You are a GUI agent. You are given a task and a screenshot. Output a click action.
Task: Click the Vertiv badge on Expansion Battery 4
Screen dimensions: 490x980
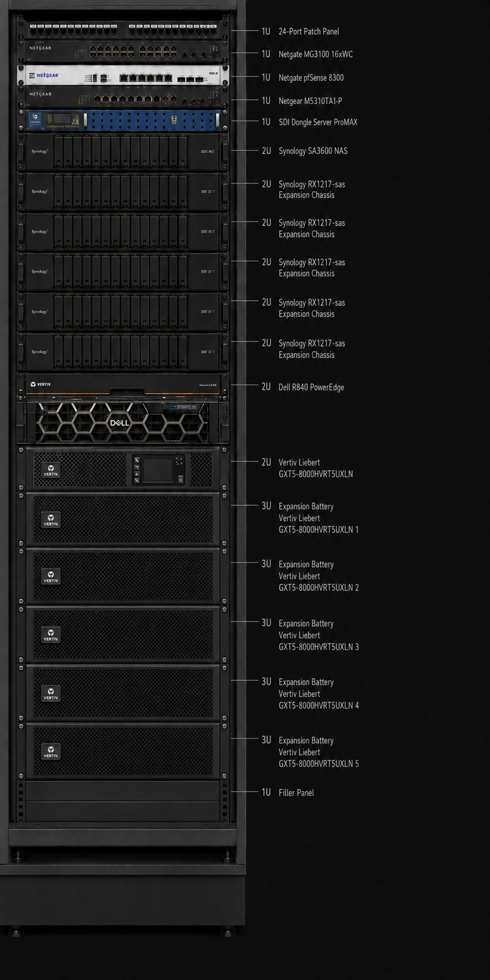[51, 694]
